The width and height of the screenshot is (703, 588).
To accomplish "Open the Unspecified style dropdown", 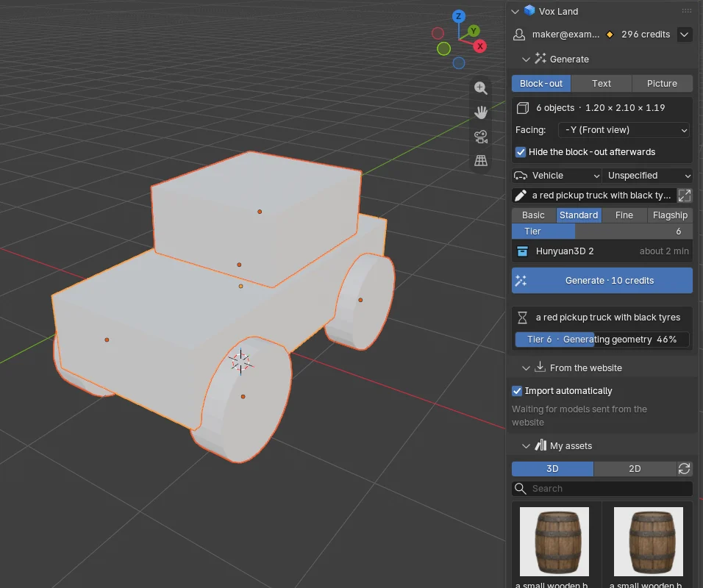I will tap(647, 176).
